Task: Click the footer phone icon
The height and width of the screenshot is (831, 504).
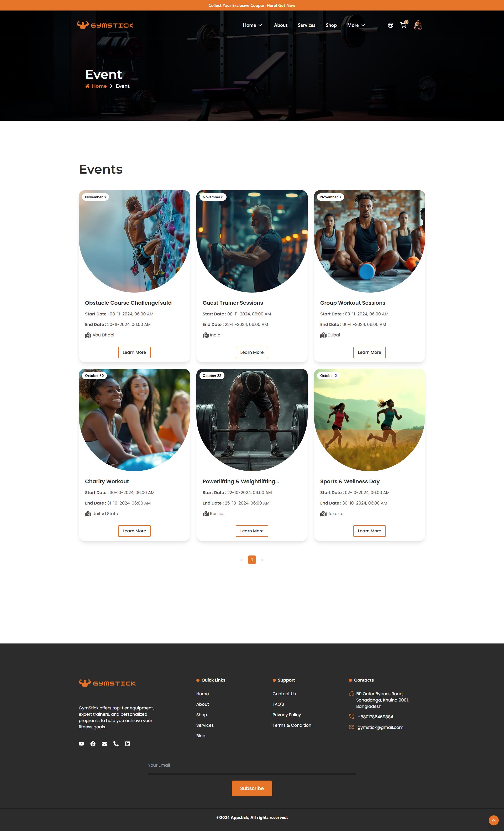Action: click(116, 744)
